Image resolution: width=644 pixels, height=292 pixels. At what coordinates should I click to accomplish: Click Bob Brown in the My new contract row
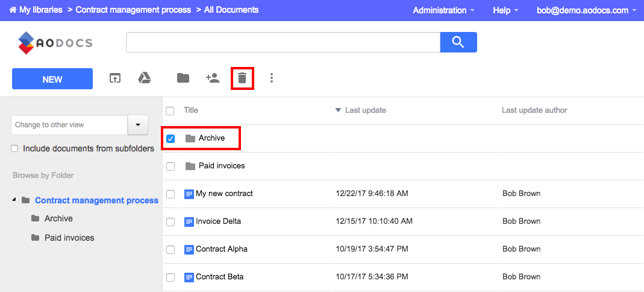click(521, 193)
